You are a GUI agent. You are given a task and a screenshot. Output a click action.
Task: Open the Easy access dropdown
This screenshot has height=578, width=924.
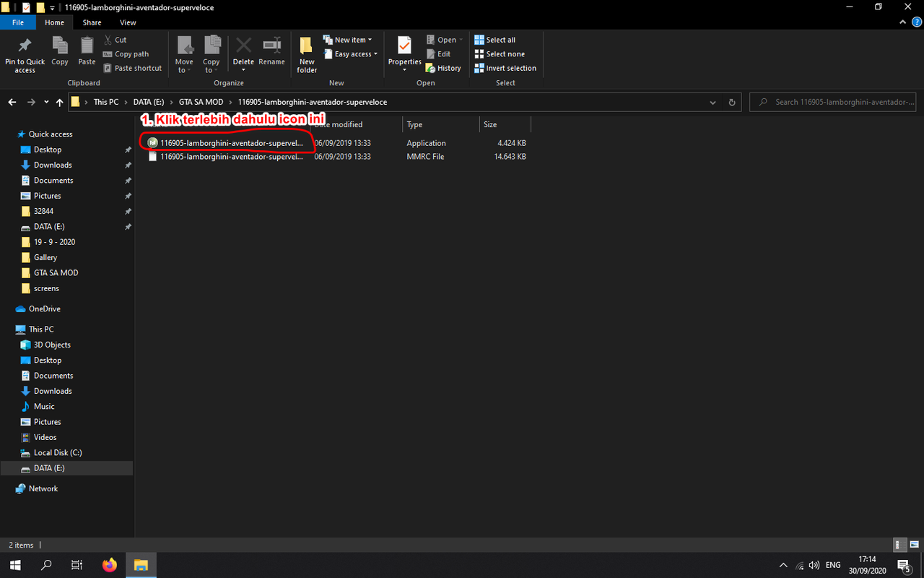pos(350,54)
